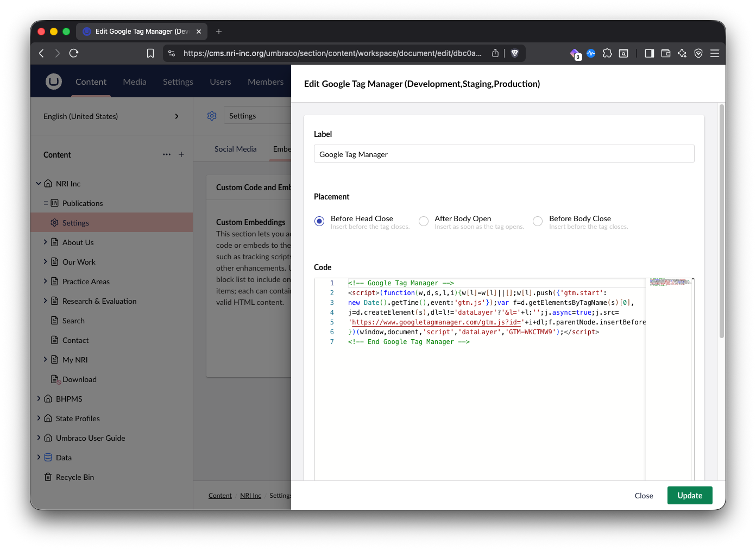756x550 pixels.
Task: Open browser hamburger menu
Action: coord(715,53)
